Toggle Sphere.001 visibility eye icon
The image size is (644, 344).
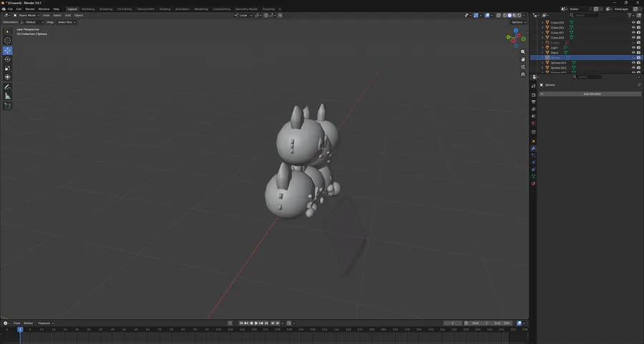click(633, 63)
